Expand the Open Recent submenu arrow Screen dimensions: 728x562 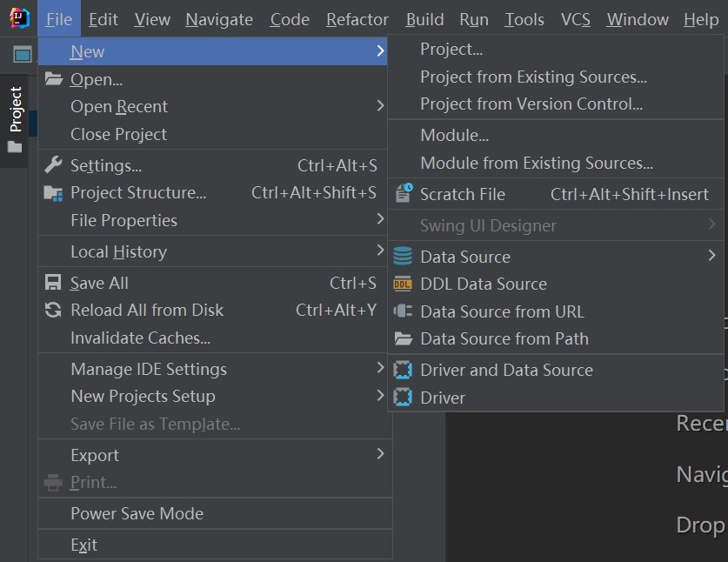pyautogui.click(x=380, y=106)
